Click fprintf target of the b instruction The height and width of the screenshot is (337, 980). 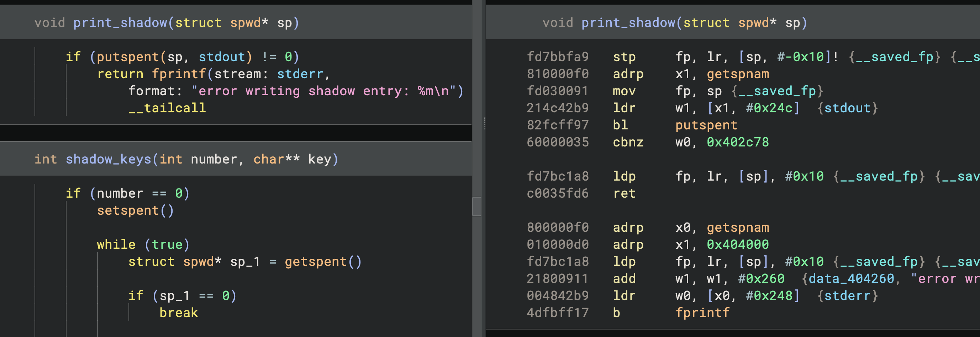click(702, 313)
